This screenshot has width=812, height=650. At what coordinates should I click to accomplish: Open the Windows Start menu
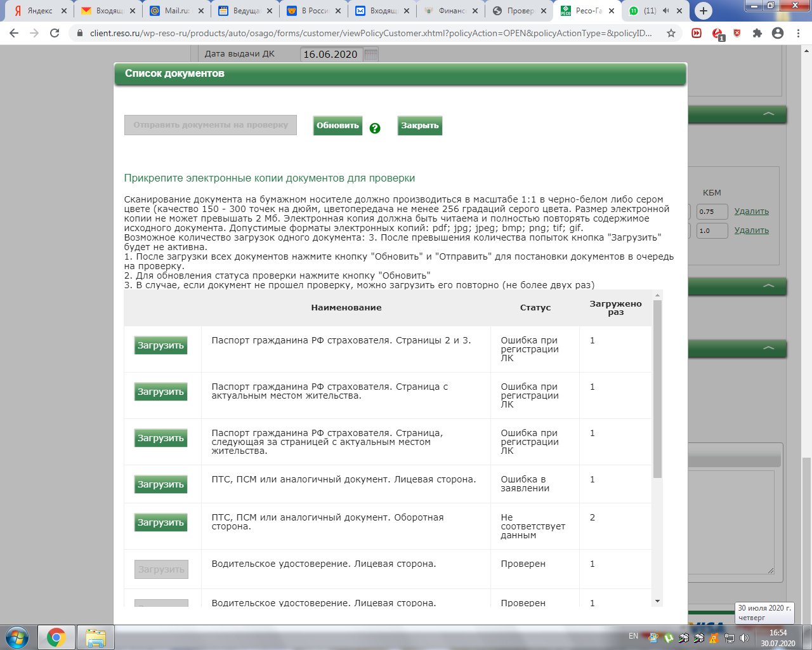17,637
